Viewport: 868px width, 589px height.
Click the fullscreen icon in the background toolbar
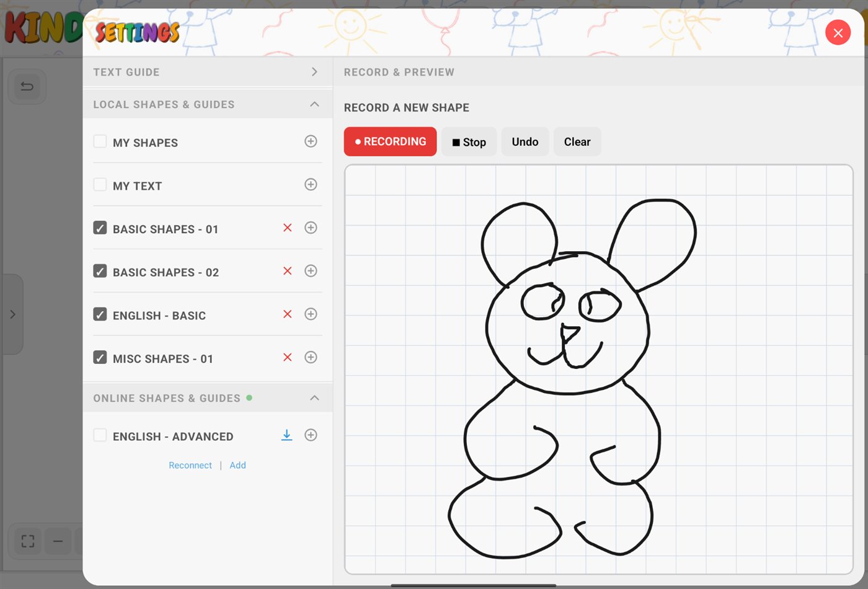click(x=28, y=541)
